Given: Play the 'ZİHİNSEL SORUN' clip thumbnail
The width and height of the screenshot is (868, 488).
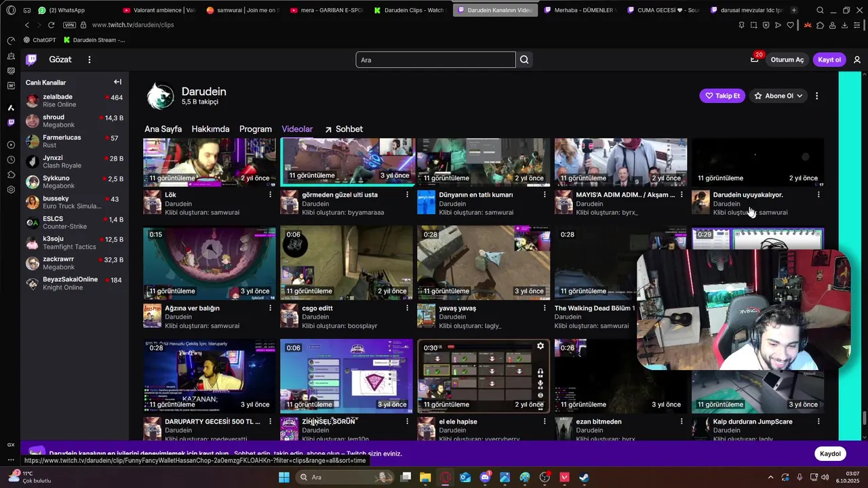Looking at the screenshot, I should click(x=347, y=376).
